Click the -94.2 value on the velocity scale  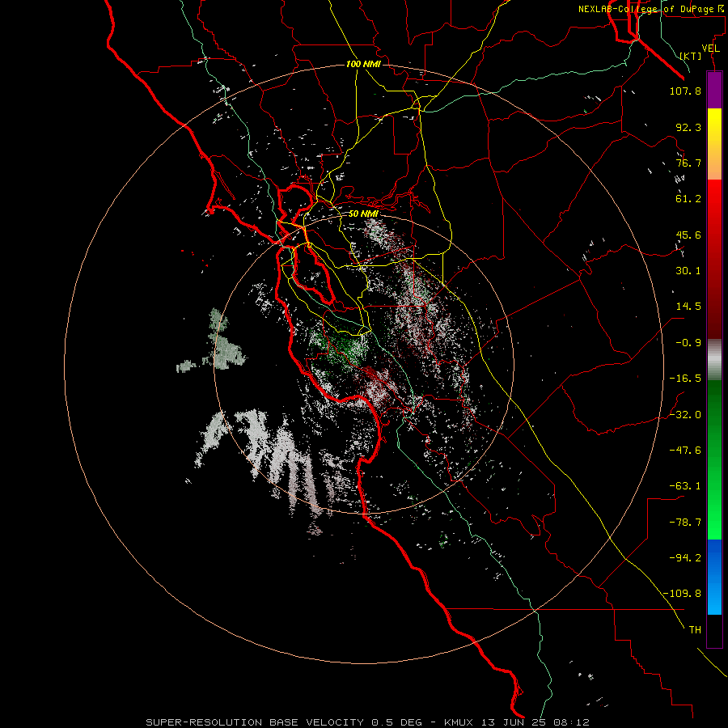[685, 558]
